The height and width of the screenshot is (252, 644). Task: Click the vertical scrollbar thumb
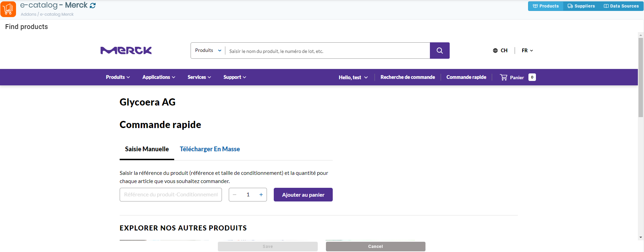click(641, 78)
